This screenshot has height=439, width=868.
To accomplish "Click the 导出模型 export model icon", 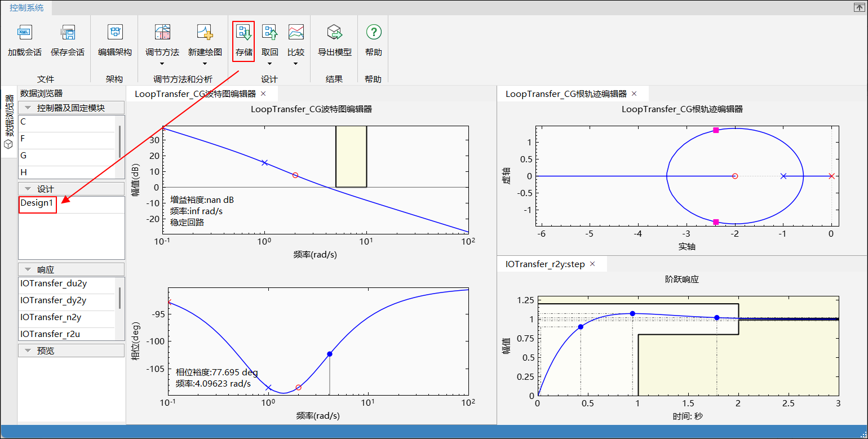I will (335, 33).
